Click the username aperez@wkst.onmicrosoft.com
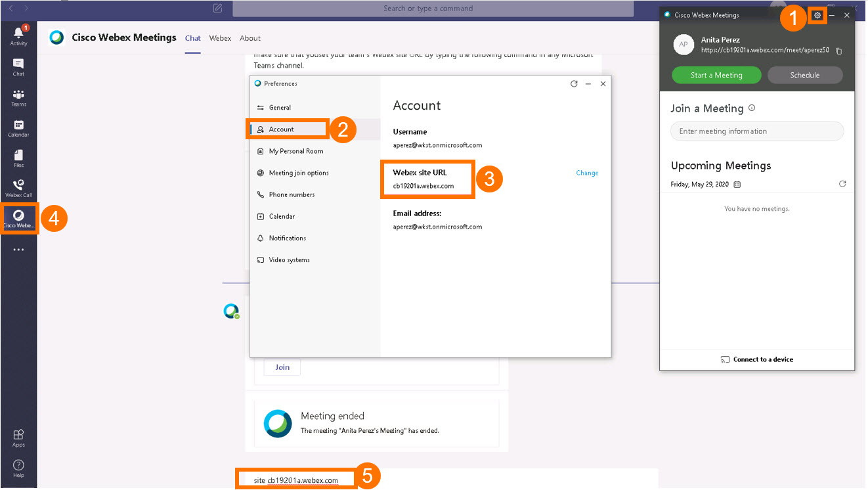This screenshot has height=490, width=868. (x=437, y=145)
